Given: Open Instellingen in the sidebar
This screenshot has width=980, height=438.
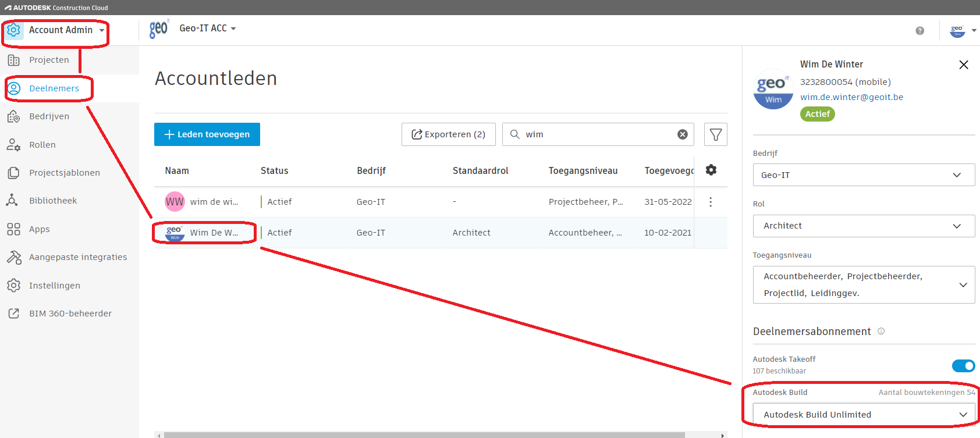Looking at the screenshot, I should [x=55, y=286].
